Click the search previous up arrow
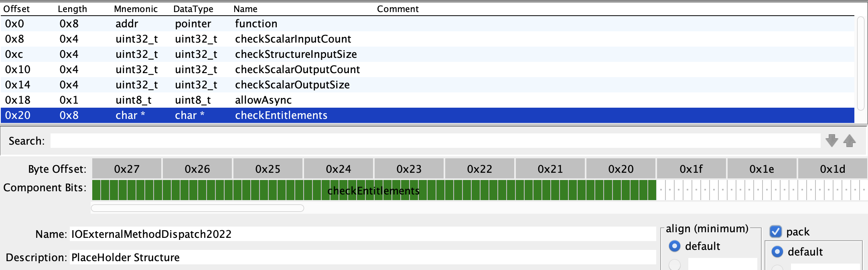 849,141
